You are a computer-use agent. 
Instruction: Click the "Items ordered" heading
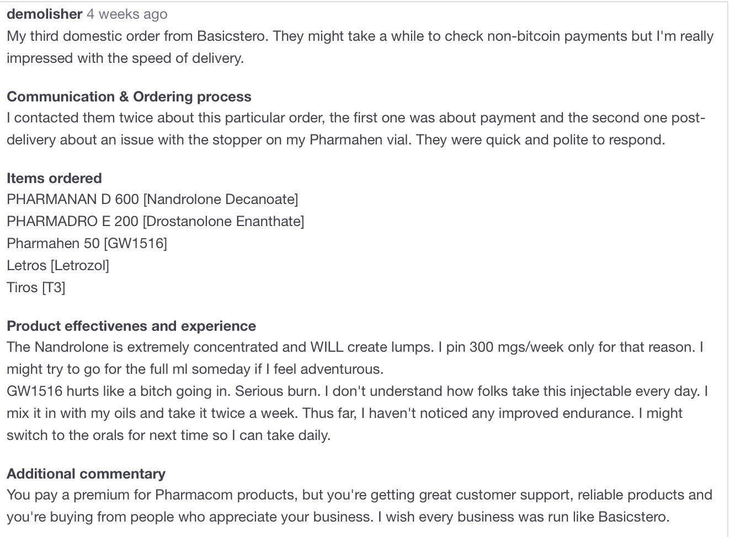(54, 178)
